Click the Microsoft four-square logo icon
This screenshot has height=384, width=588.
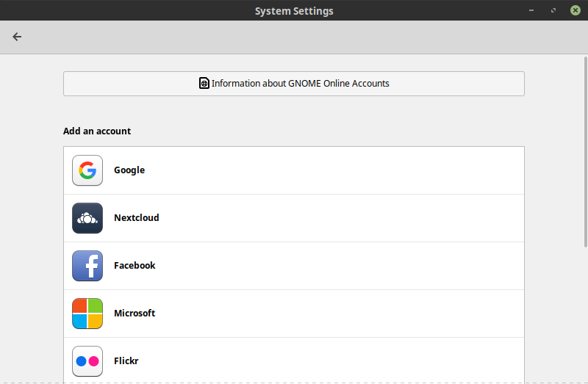pyautogui.click(x=87, y=314)
